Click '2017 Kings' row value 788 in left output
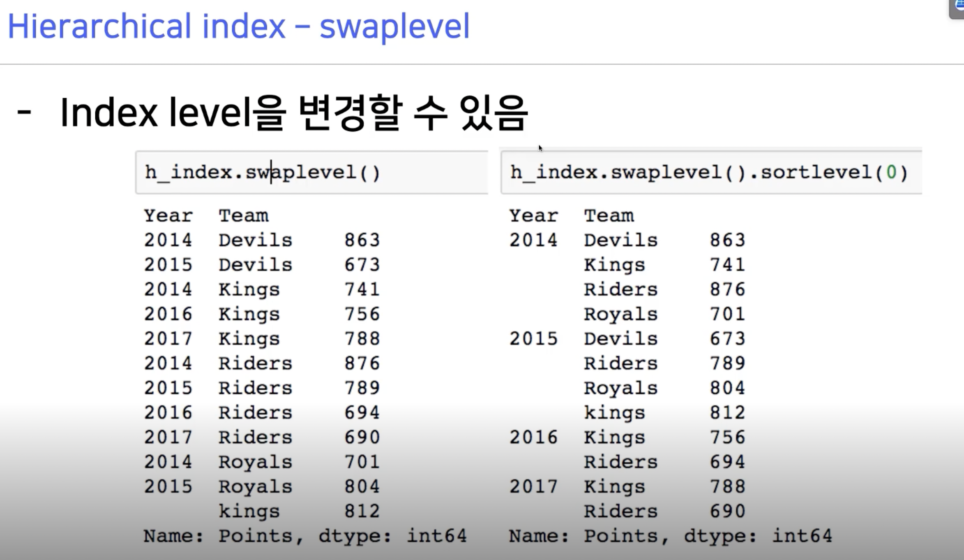The height and width of the screenshot is (560, 964). [362, 339]
